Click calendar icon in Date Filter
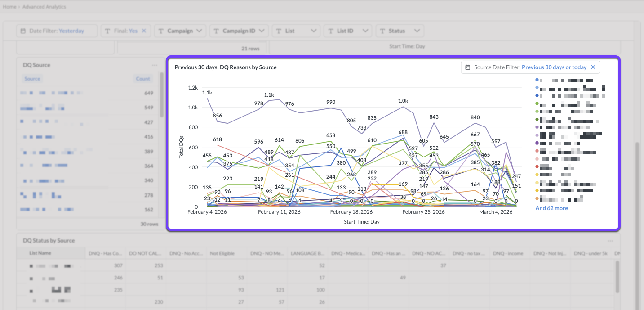644x310 pixels. (x=23, y=31)
